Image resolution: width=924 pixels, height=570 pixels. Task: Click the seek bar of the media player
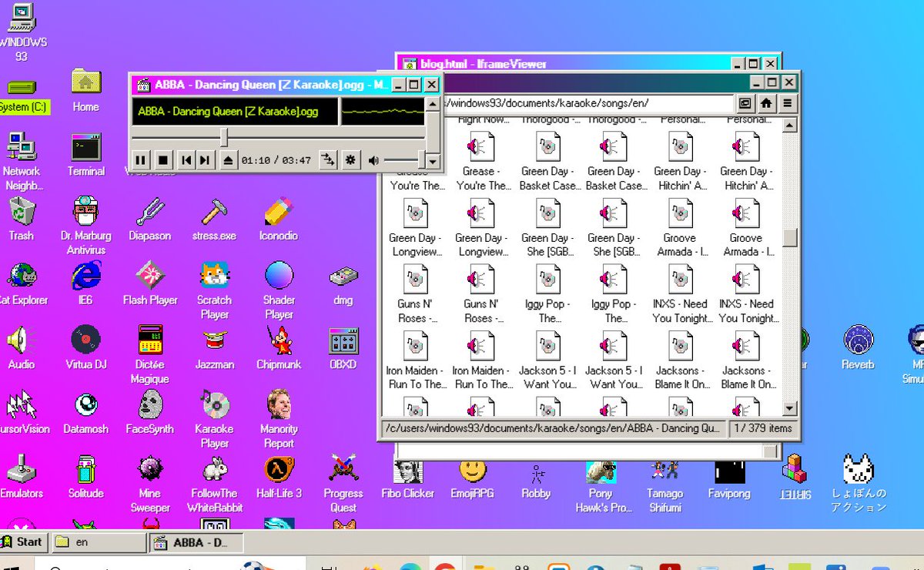tap(278, 137)
